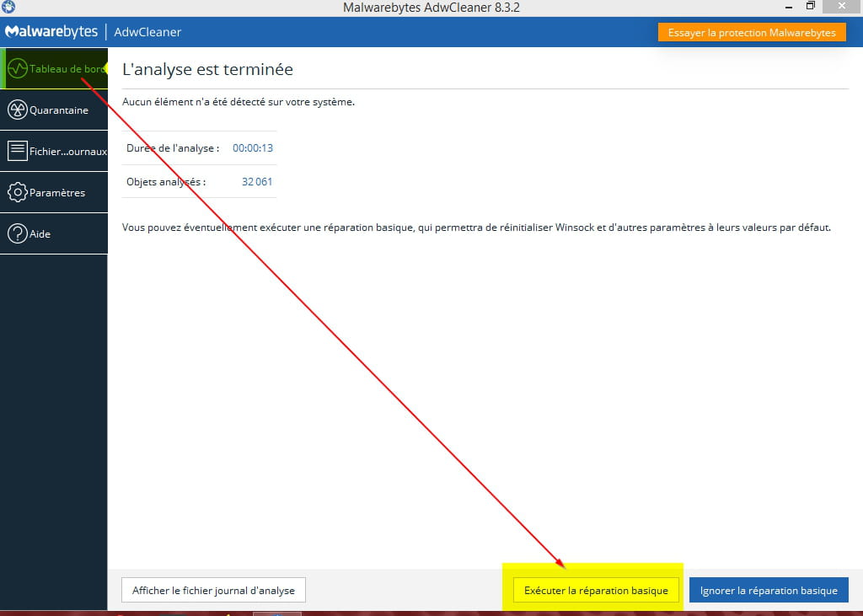863x616 pixels.
Task: Click the heading L'analyse est terminée
Action: click(207, 69)
